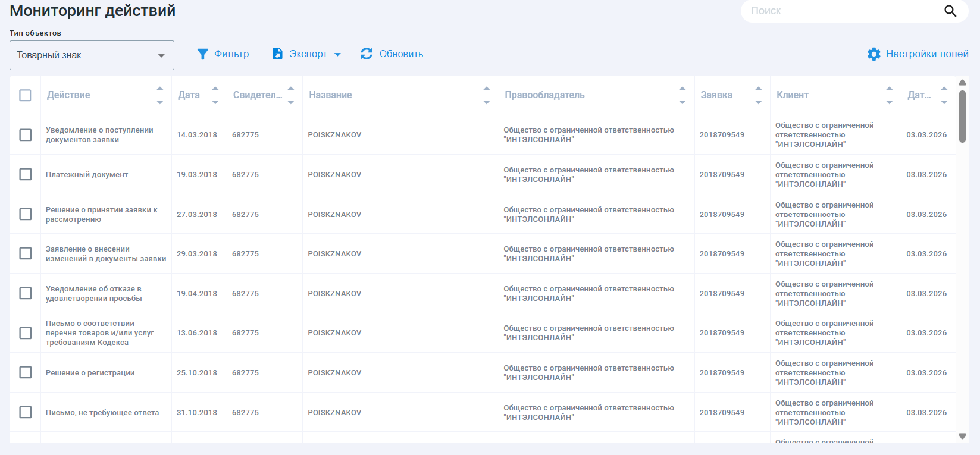The image size is (980, 455).
Task: Click the magnifier search icon
Action: click(950, 11)
